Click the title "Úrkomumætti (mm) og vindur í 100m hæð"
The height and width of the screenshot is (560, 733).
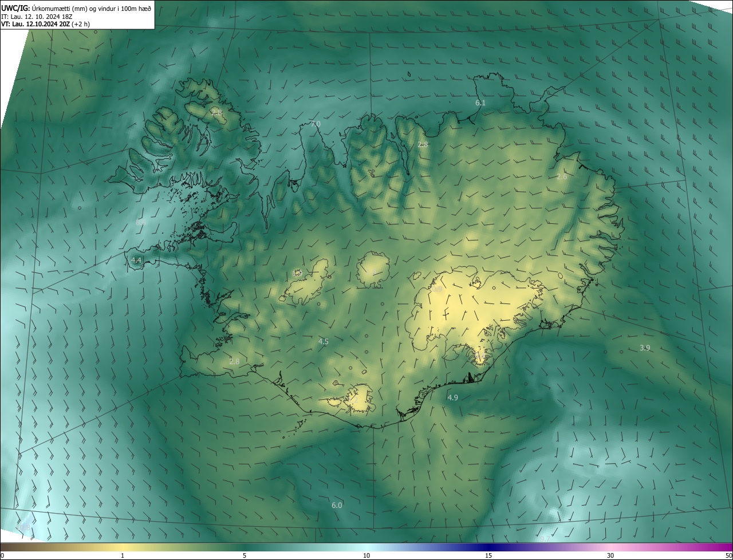92,8
